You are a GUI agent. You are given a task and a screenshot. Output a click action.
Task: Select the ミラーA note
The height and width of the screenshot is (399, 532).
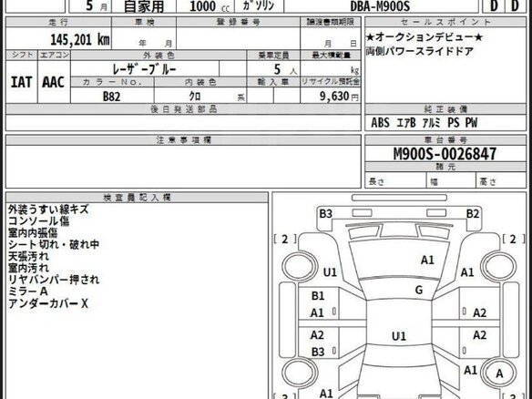tap(28, 292)
